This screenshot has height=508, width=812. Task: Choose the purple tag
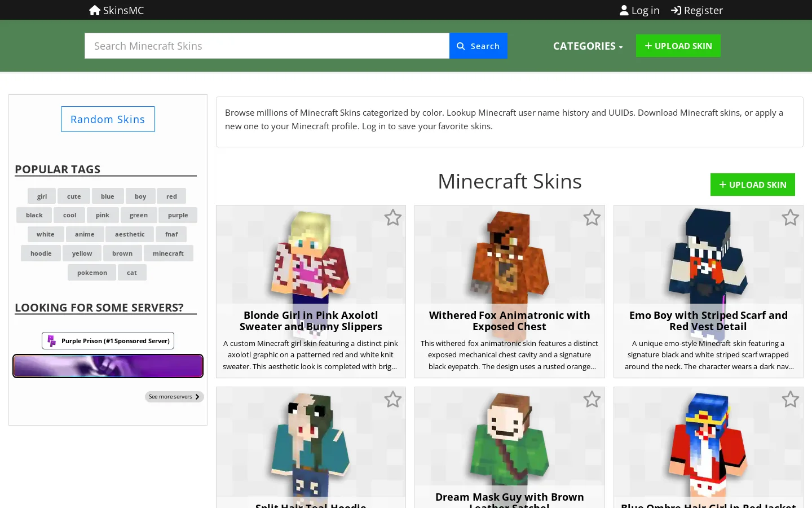tap(178, 215)
